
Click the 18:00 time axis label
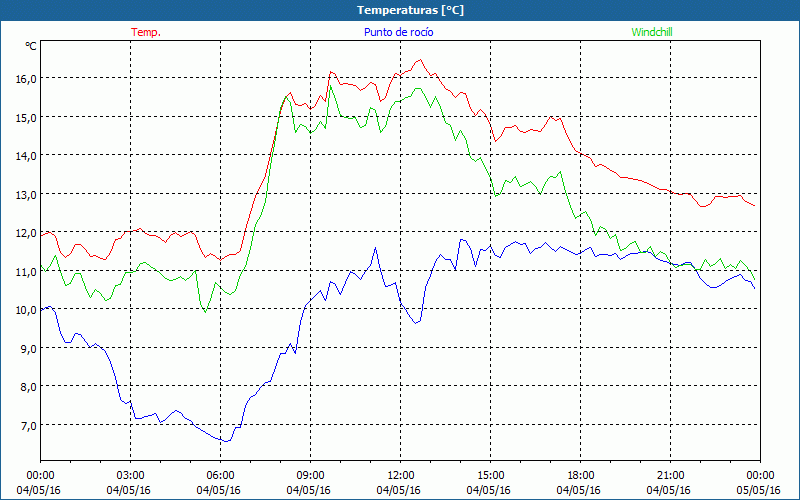581,476
